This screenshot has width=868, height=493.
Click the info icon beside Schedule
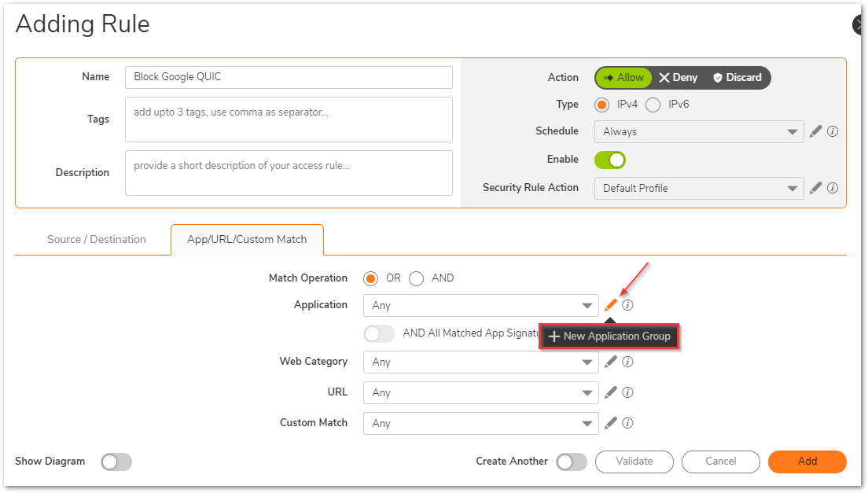coord(833,131)
